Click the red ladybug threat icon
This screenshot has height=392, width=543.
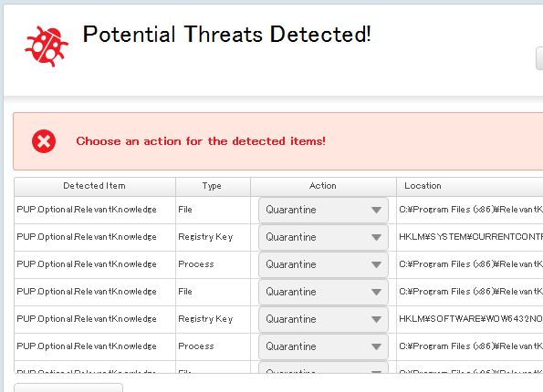[x=47, y=46]
